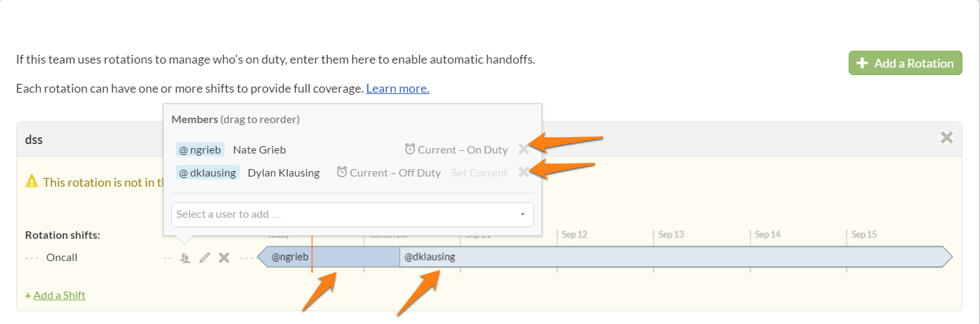Click the @dklausing member tag in list
The width and height of the screenshot is (980, 324).
click(x=207, y=172)
